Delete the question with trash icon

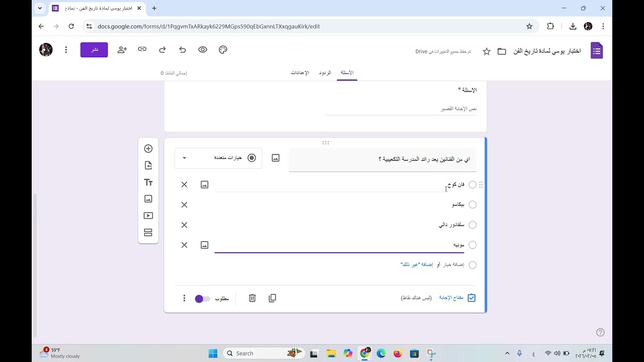point(252,298)
